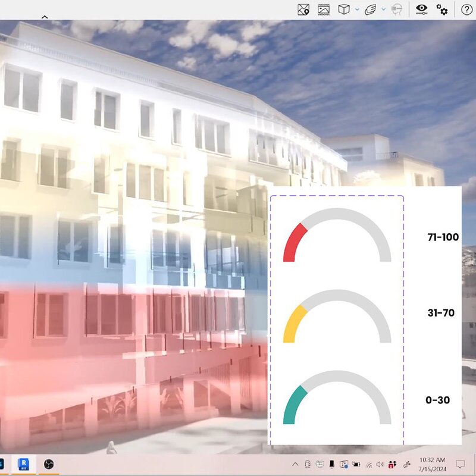This screenshot has width=476, height=476.
Task: Click the 10:32 AM clock and date
Action: (x=432, y=464)
